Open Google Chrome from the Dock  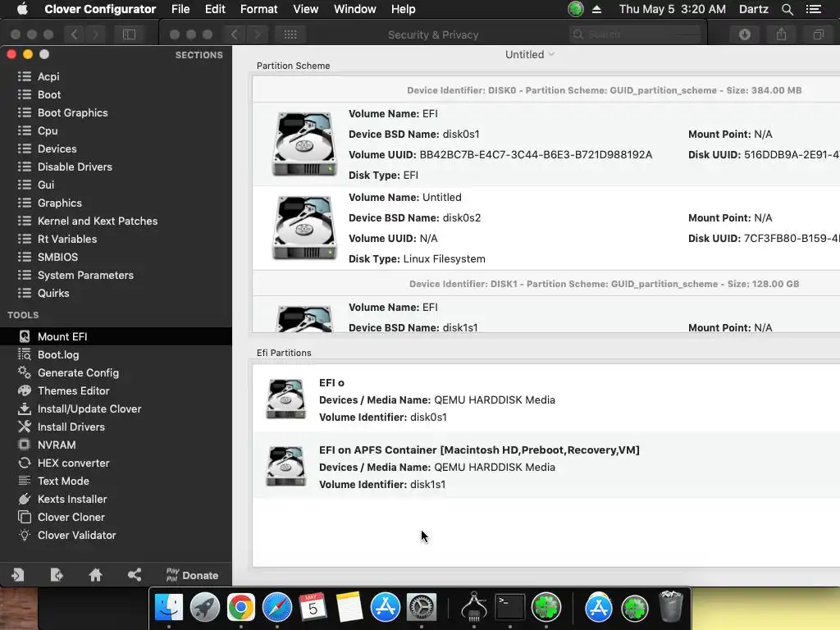240,607
